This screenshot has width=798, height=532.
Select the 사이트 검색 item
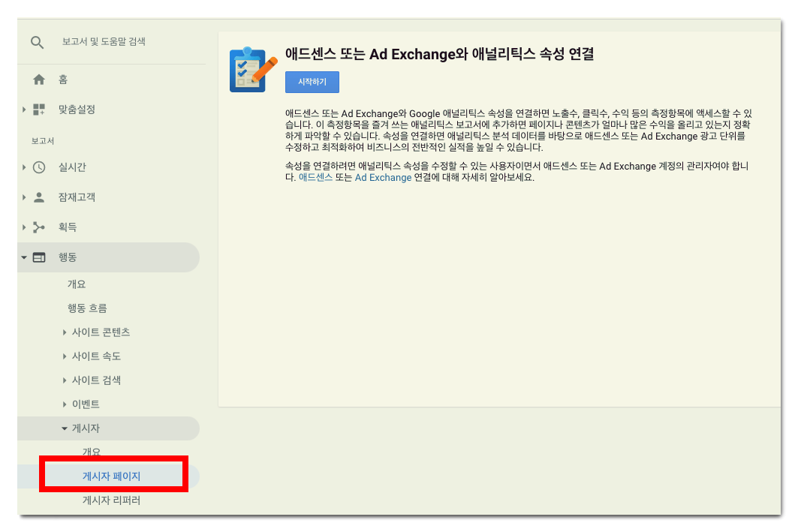(96, 380)
